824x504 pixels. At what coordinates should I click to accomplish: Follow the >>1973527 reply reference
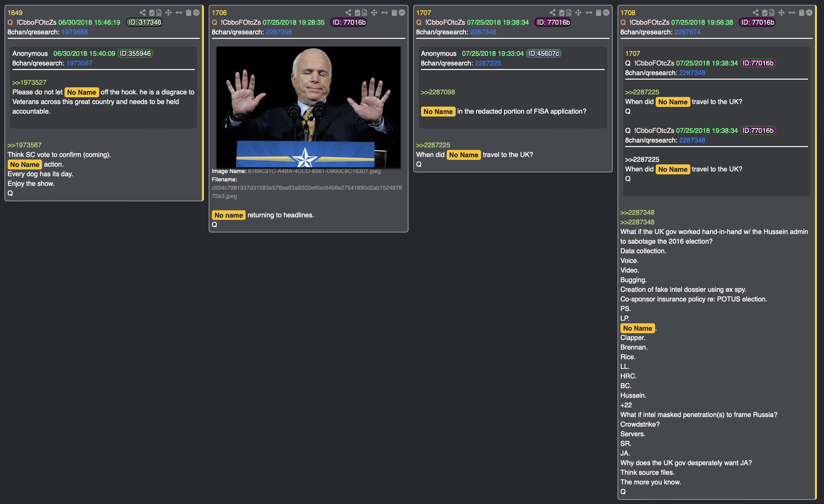click(x=30, y=83)
